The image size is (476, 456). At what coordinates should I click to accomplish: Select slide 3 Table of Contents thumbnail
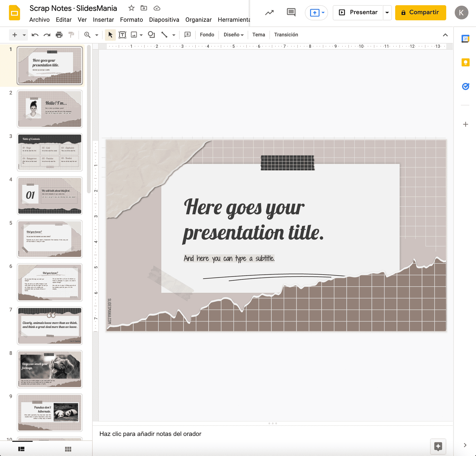(x=50, y=152)
